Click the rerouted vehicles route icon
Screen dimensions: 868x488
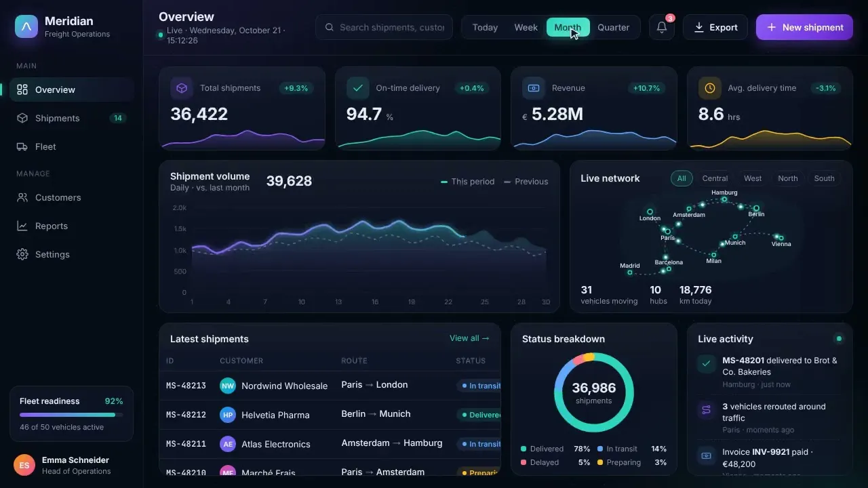(x=707, y=409)
